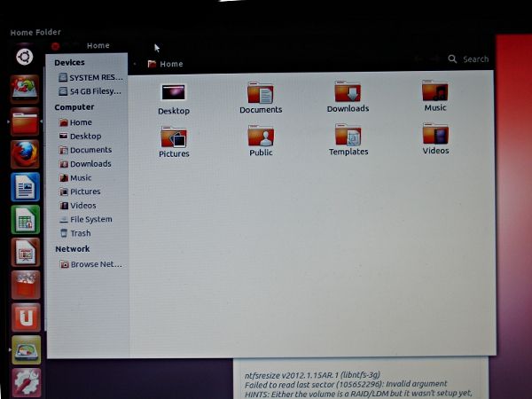Launch the Ubuntu installer from the launcher
The image size is (532, 399).
click(25, 89)
